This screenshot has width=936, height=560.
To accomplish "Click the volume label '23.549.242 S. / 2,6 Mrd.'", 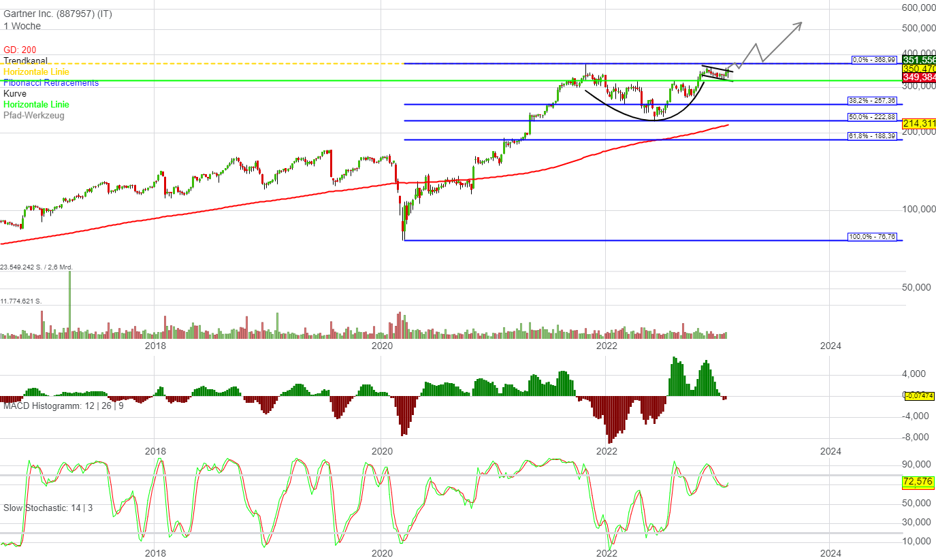I will pos(37,267).
